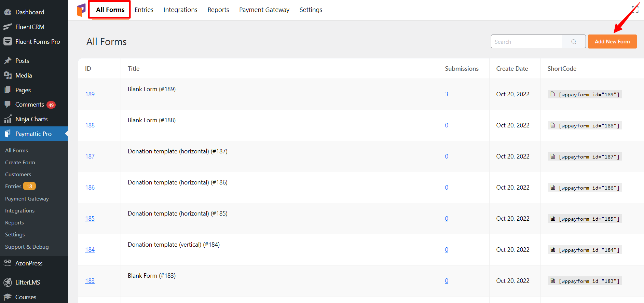Open form ID 184 link
Image resolution: width=644 pixels, height=303 pixels.
click(90, 250)
